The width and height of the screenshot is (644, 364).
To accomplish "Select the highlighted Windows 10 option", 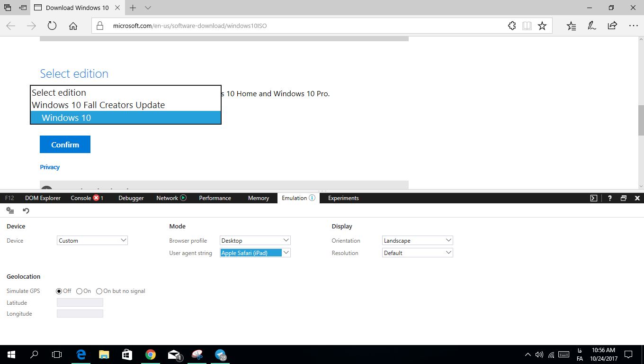I will click(x=125, y=118).
